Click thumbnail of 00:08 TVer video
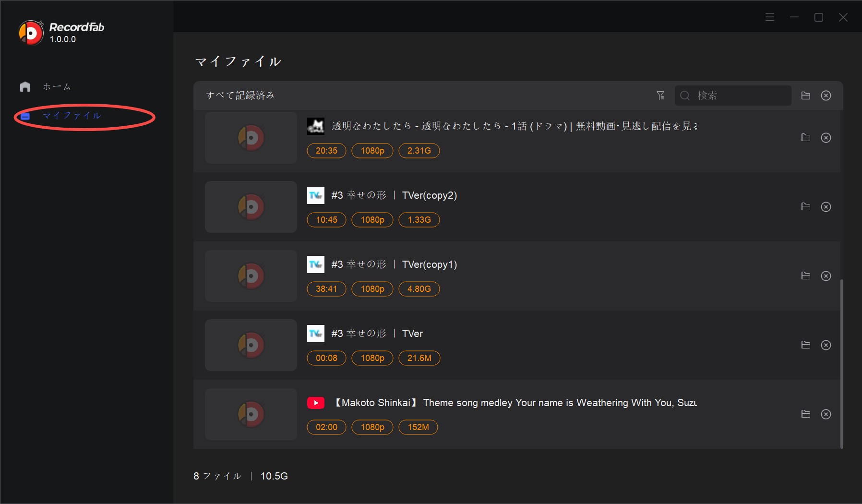 click(251, 345)
